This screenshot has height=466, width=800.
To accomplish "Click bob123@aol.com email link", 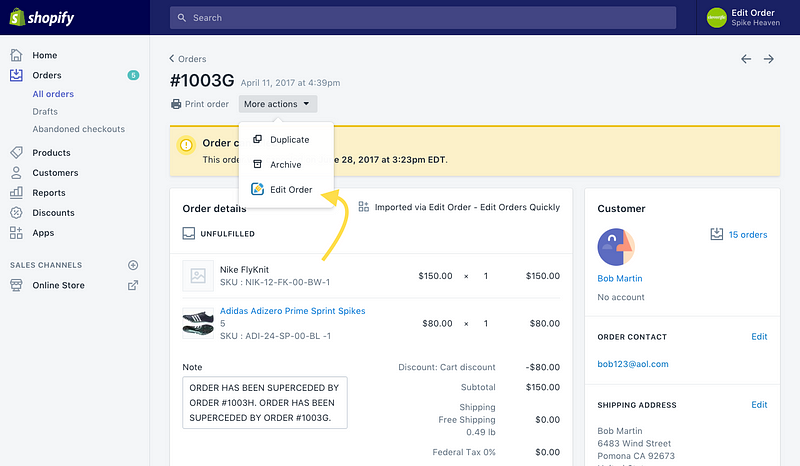I will [633, 364].
